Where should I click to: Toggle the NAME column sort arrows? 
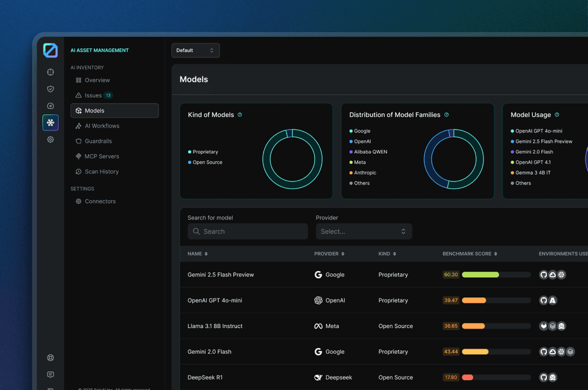click(x=206, y=253)
